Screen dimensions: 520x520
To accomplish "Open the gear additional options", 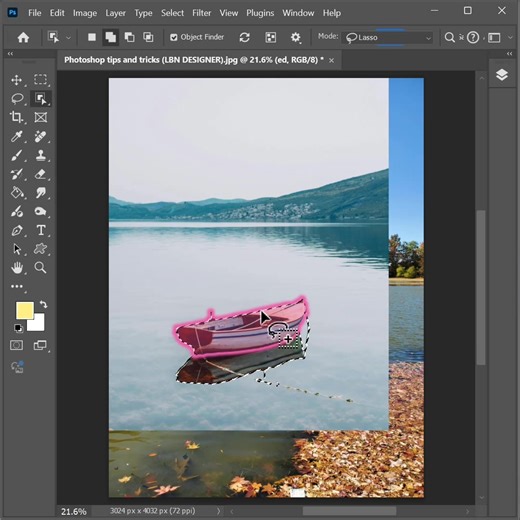I will [x=296, y=37].
